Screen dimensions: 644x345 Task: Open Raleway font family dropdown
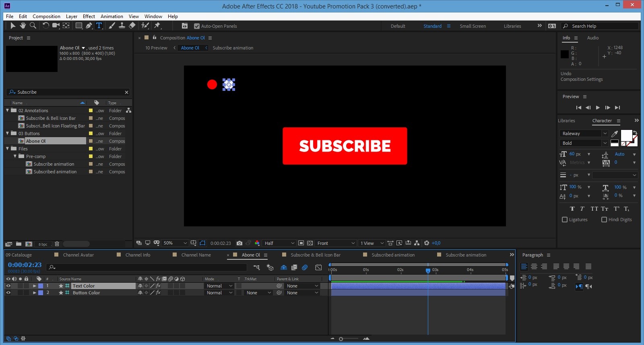(584, 133)
